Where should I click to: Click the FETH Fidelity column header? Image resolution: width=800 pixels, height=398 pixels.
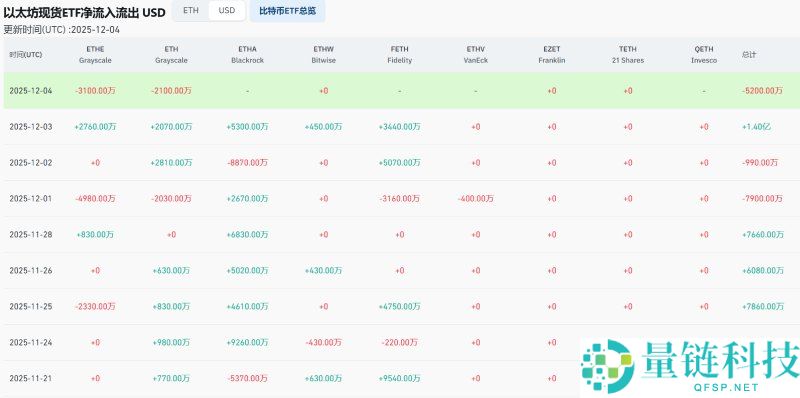point(399,55)
